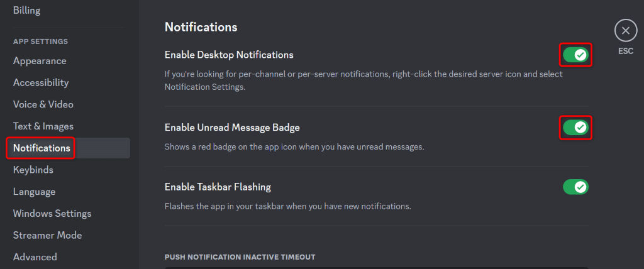Open Accessibility settings

pos(41,82)
